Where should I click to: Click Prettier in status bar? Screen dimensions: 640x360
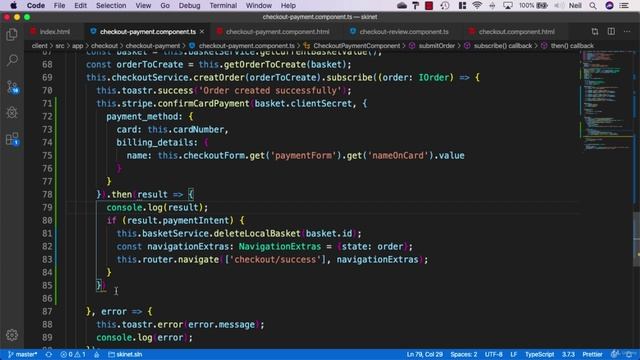coord(592,354)
